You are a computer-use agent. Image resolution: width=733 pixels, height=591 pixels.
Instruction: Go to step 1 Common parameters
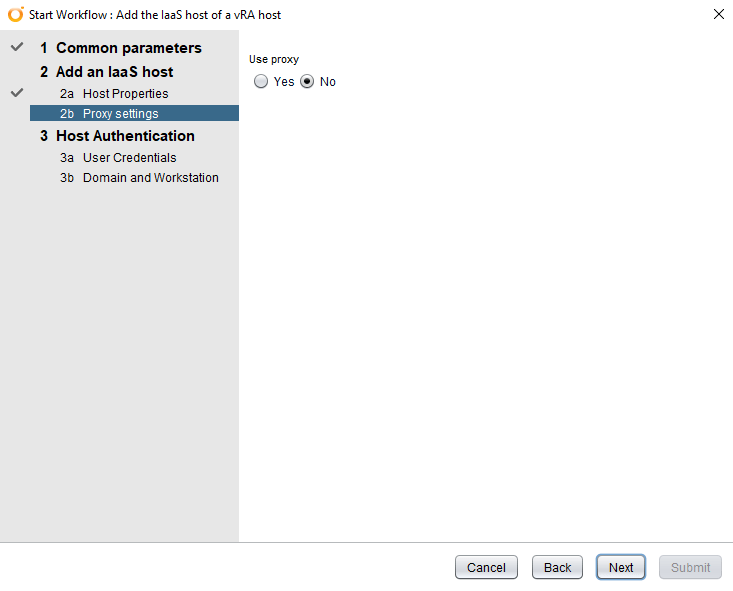click(x=128, y=48)
